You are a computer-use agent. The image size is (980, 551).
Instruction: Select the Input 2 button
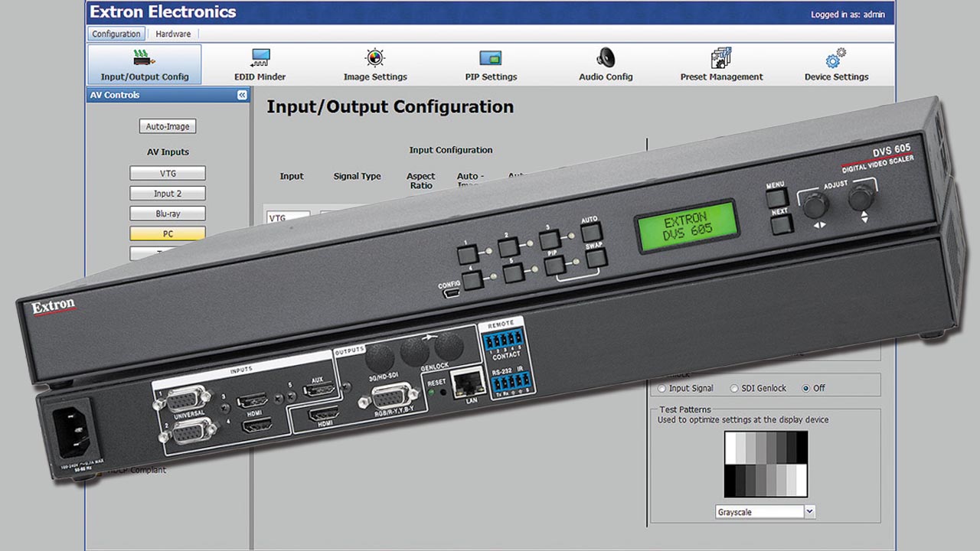point(168,194)
